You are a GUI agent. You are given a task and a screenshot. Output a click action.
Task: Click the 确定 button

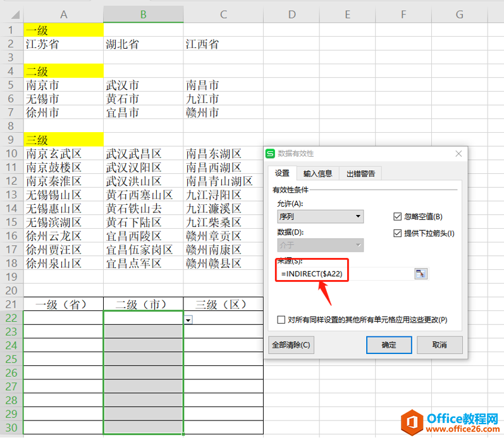(389, 345)
